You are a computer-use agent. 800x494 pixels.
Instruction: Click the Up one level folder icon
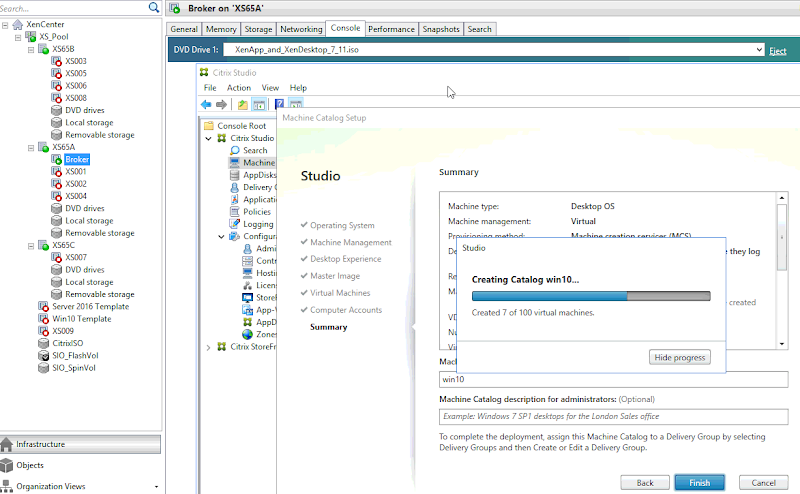coord(242,105)
